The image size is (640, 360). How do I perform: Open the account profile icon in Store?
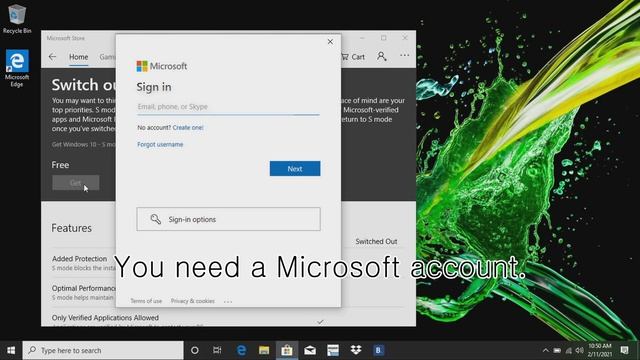point(382,56)
